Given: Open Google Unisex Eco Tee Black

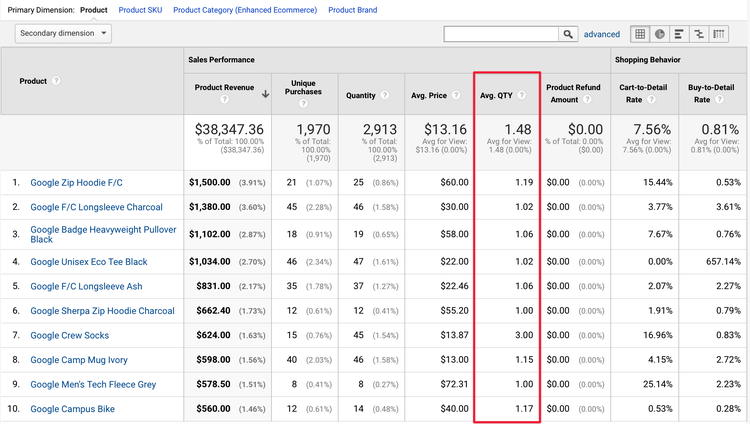Looking at the screenshot, I should tap(89, 262).
